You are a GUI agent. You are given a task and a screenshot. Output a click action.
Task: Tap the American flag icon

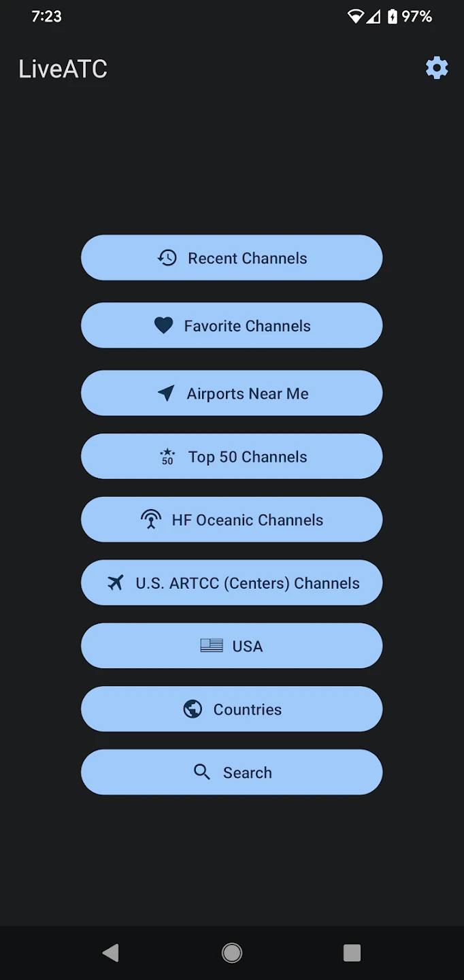point(212,646)
